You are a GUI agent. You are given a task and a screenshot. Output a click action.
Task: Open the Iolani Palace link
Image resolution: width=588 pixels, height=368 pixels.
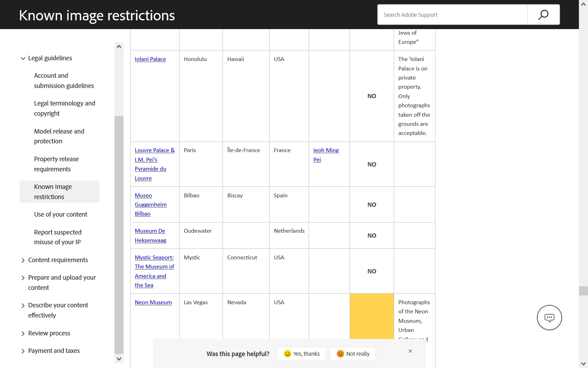150,59
